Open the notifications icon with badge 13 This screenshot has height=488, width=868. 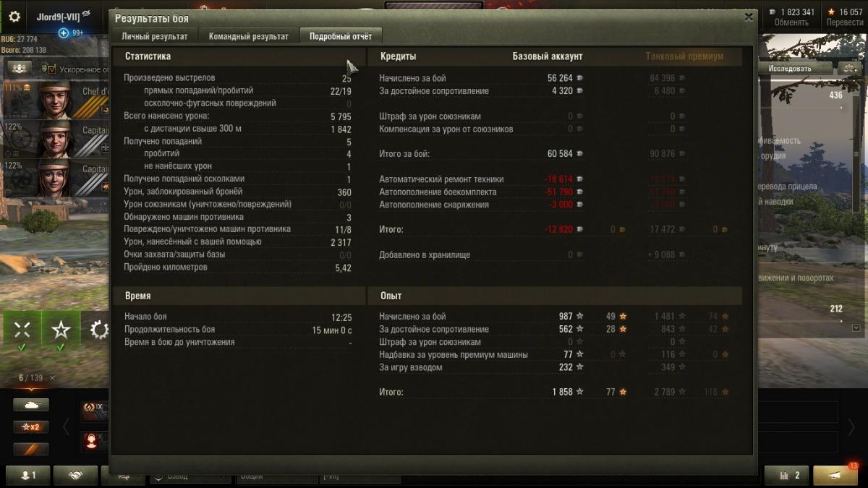point(835,475)
